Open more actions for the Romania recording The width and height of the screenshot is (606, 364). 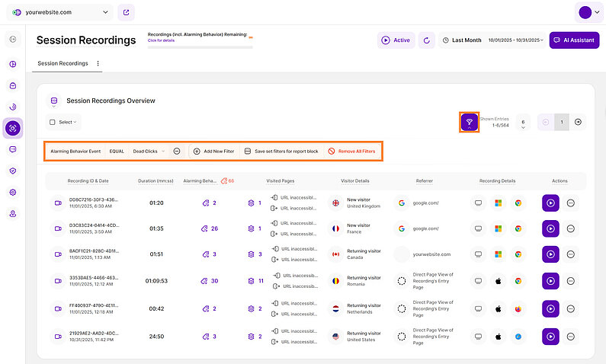[x=571, y=281]
